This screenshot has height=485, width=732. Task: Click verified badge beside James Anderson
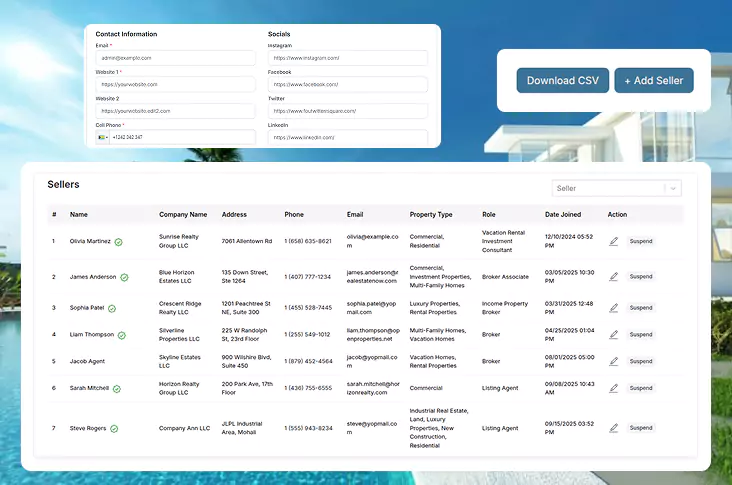(124, 277)
